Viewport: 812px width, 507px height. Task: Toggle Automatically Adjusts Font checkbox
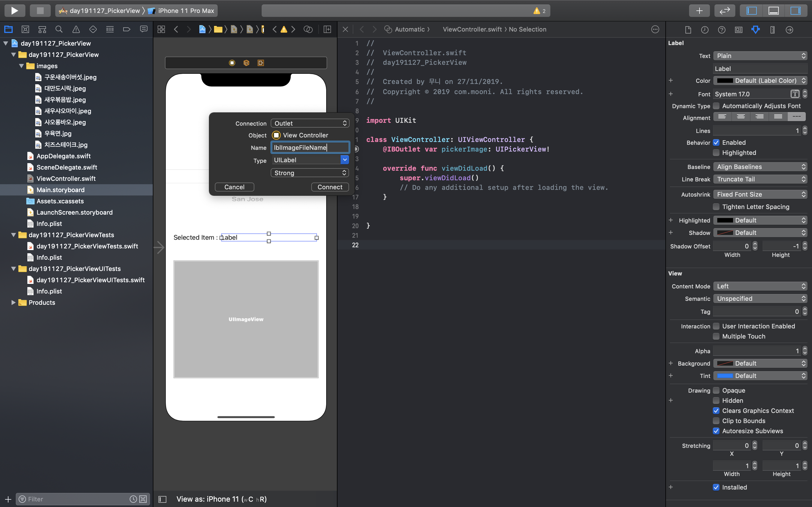(x=716, y=106)
